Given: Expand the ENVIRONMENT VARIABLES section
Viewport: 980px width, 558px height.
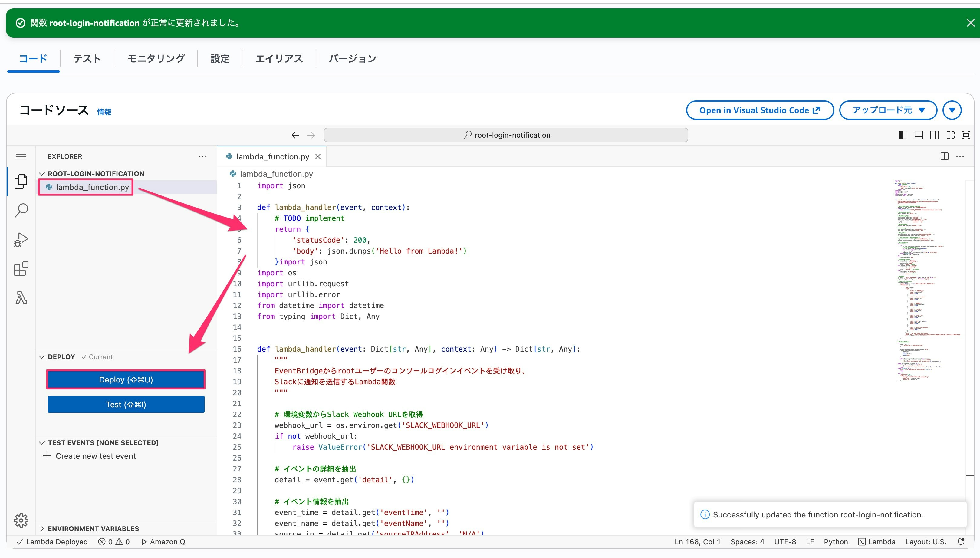Looking at the screenshot, I should (93, 528).
